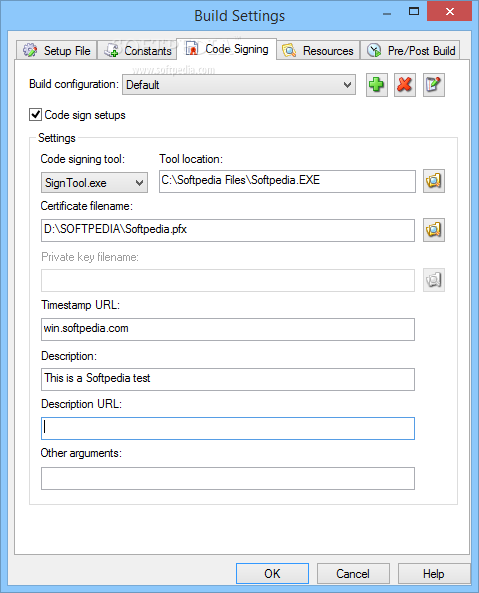Screen dimensions: 479x593
Task: Browse for the Tool location file
Action: pos(434,181)
